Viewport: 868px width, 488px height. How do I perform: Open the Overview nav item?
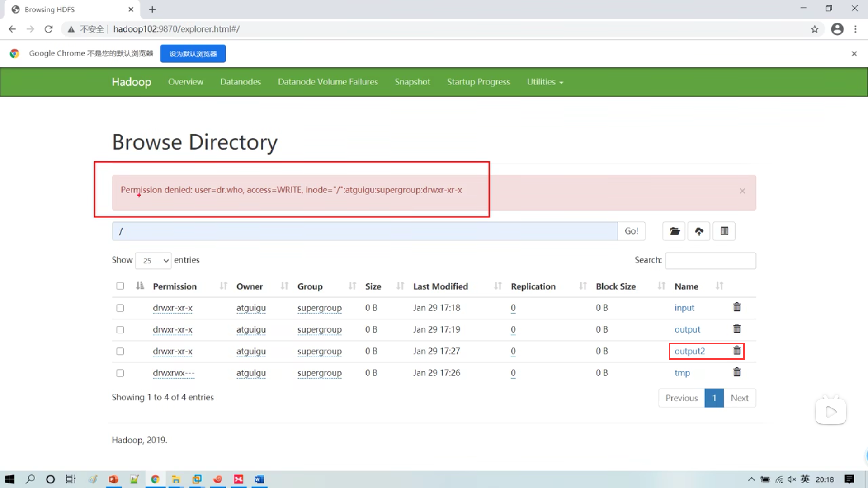185,82
